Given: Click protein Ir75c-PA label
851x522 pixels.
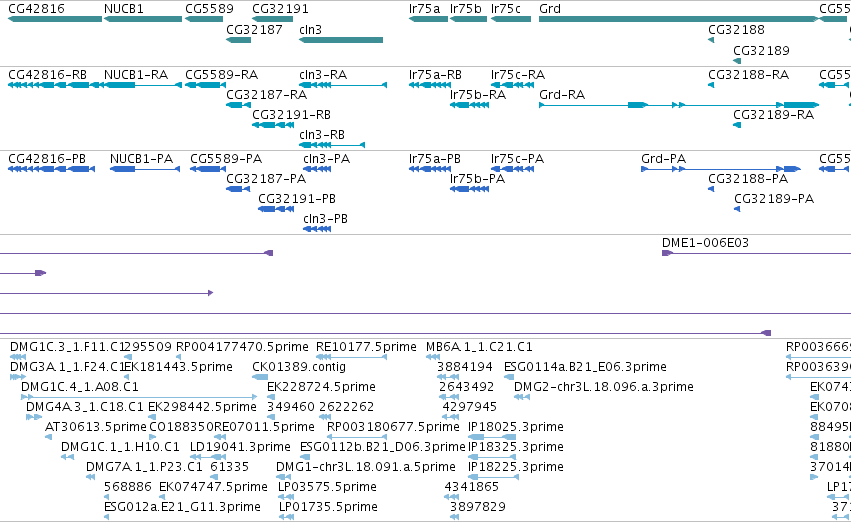Looking at the screenshot, I should pyautogui.click(x=517, y=158).
